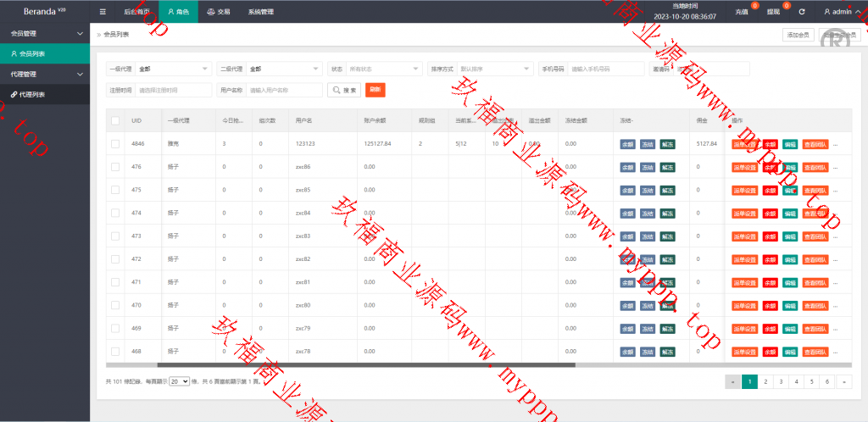The image size is (868, 422).
Task: Click 编辑 for user zxc86
Action: (790, 167)
